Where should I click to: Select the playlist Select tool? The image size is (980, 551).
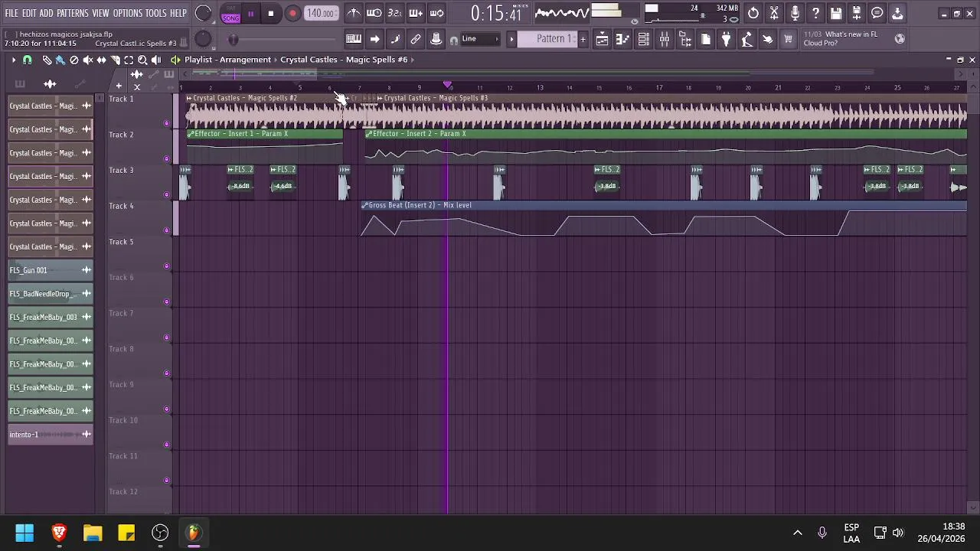pyautogui.click(x=129, y=60)
